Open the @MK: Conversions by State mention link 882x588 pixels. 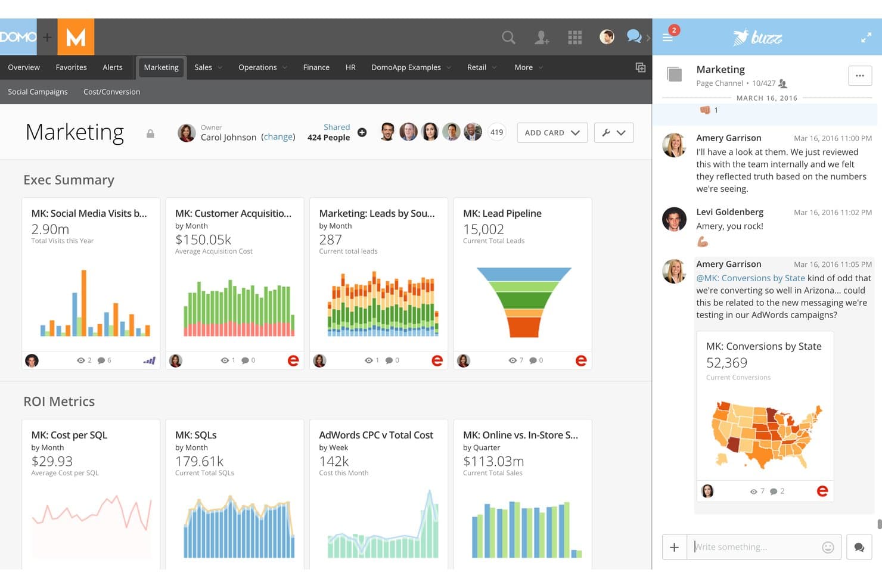(x=750, y=278)
